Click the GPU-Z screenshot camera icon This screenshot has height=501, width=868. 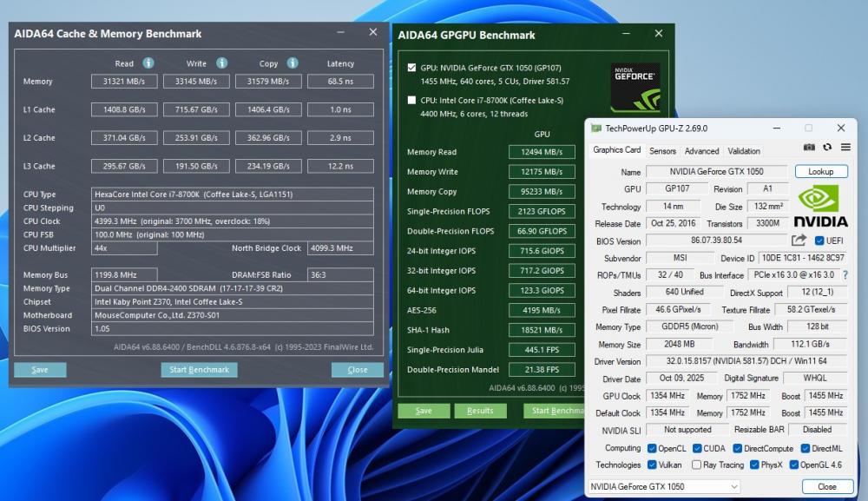tap(809, 148)
